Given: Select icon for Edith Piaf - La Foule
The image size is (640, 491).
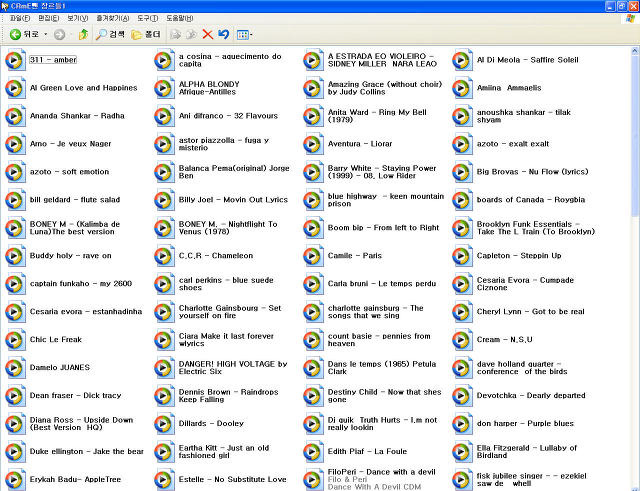Looking at the screenshot, I should 313,452.
